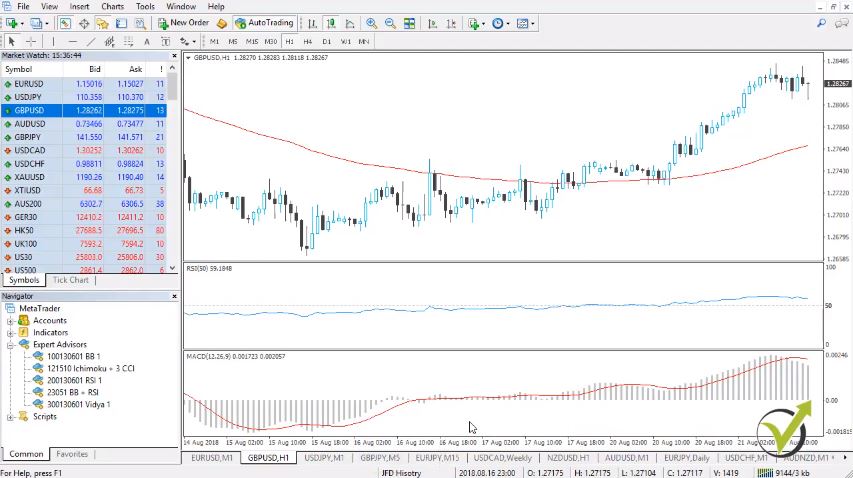This screenshot has height=478, width=853.
Task: Select the trendline drawing tool
Action: click(x=91, y=41)
